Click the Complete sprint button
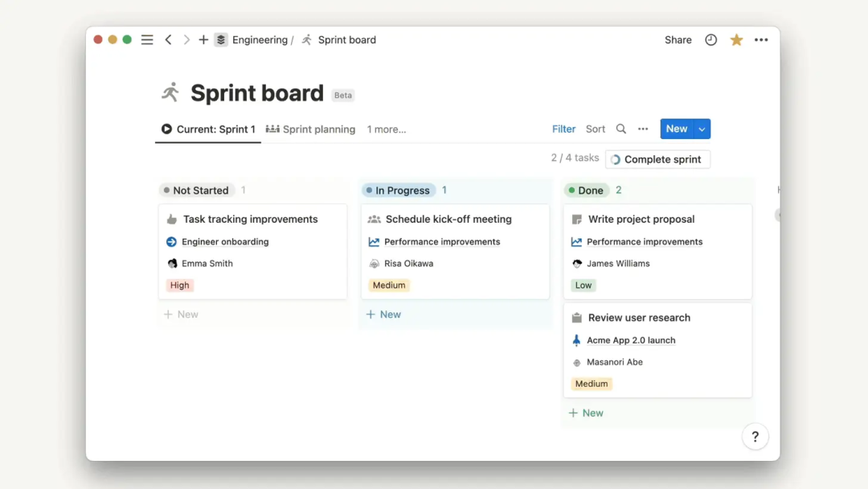This screenshot has width=868, height=489. 657,159
